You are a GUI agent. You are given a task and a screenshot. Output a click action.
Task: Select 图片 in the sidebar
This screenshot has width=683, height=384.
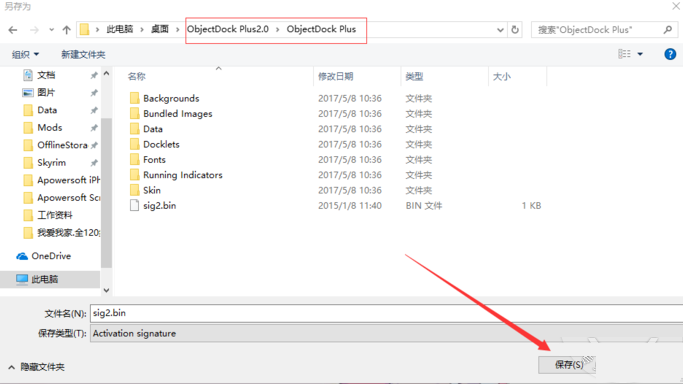[46, 93]
